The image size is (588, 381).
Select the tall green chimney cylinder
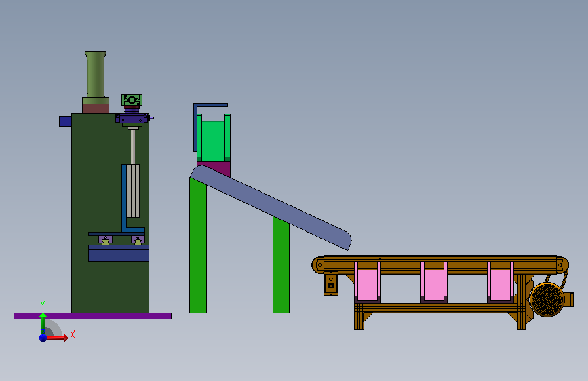[x=96, y=74]
